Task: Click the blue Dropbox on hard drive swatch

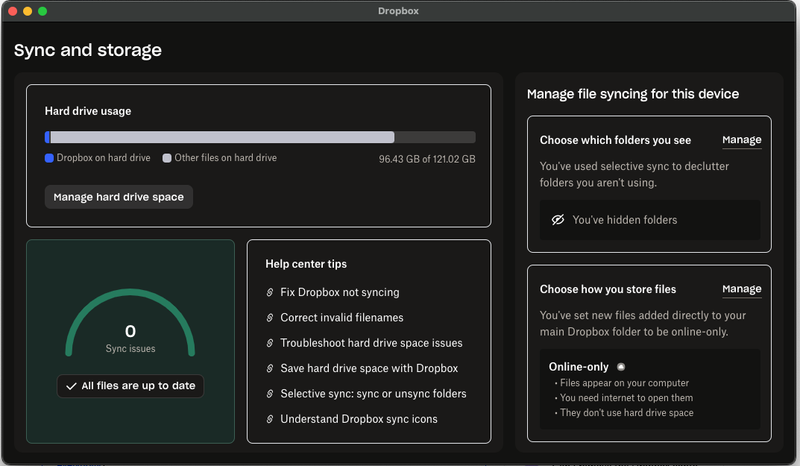Action: (x=48, y=158)
